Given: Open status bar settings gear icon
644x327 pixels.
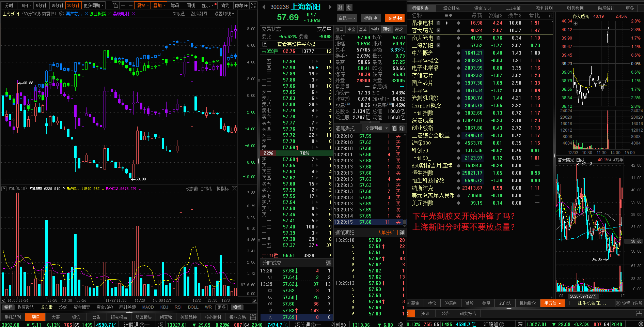Looking at the screenshot, I should click(x=401, y=324).
